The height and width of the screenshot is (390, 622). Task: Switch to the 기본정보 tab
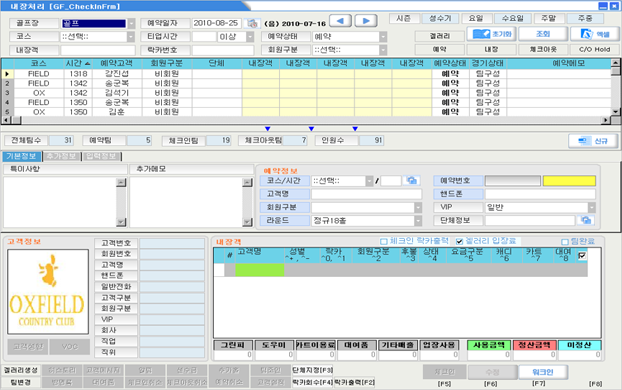(x=21, y=156)
